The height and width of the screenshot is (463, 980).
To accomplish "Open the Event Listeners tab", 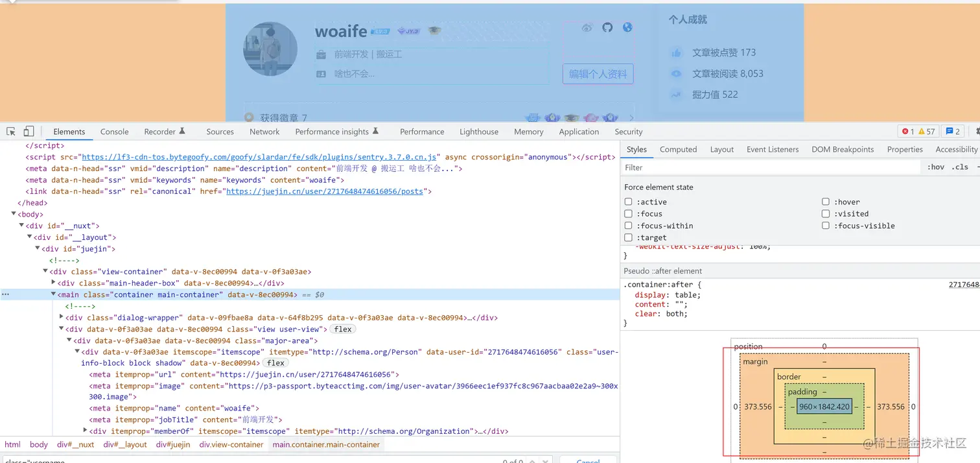I will 773,149.
